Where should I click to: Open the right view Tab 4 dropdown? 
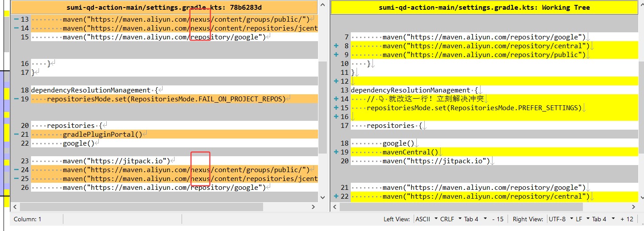point(604,219)
